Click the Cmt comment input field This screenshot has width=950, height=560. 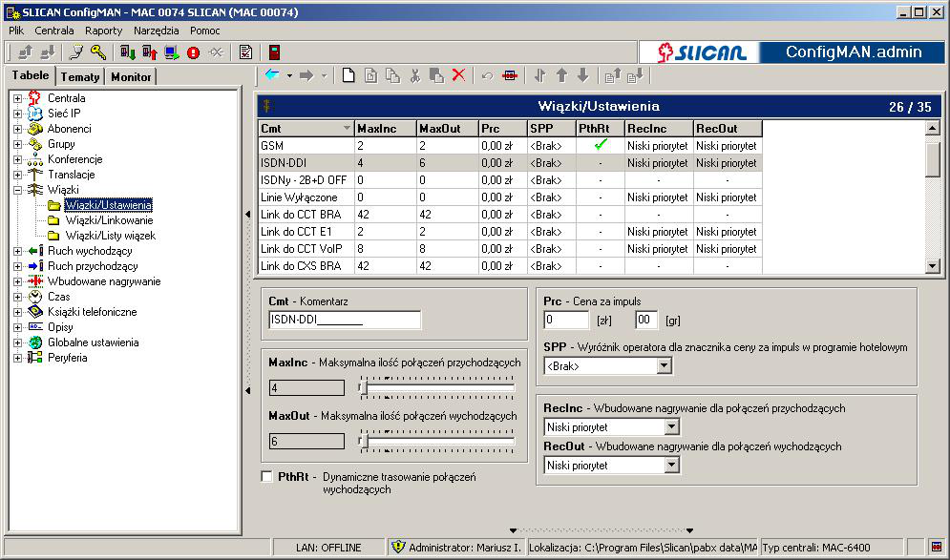(x=344, y=320)
